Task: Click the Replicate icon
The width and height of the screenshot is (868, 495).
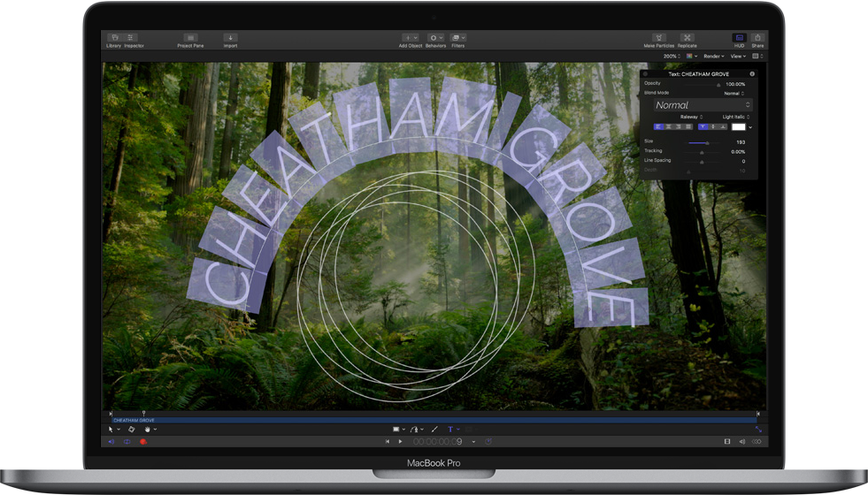Action: tap(687, 39)
